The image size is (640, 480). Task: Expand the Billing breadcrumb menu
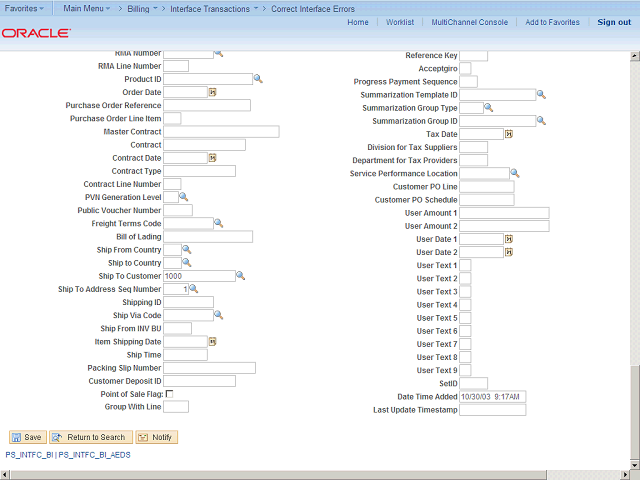coord(142,9)
